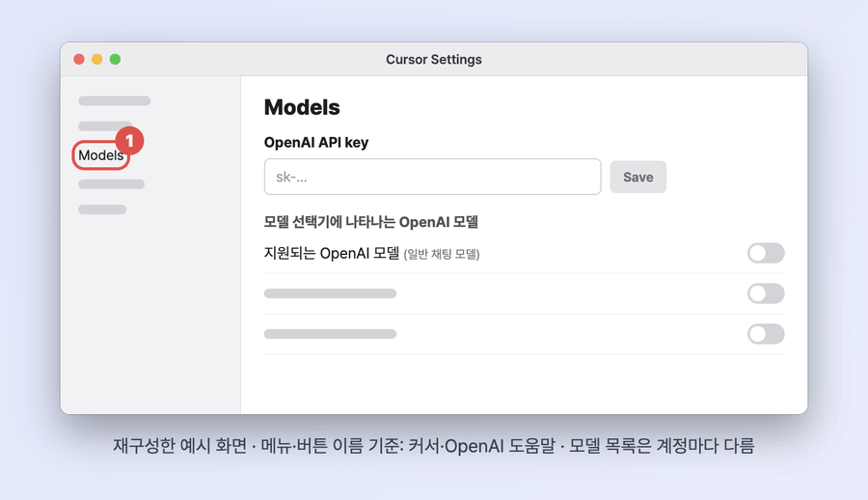This screenshot has width=868, height=500.
Task: Minimize the Cursor Settings window with yellow button
Action: (96, 59)
